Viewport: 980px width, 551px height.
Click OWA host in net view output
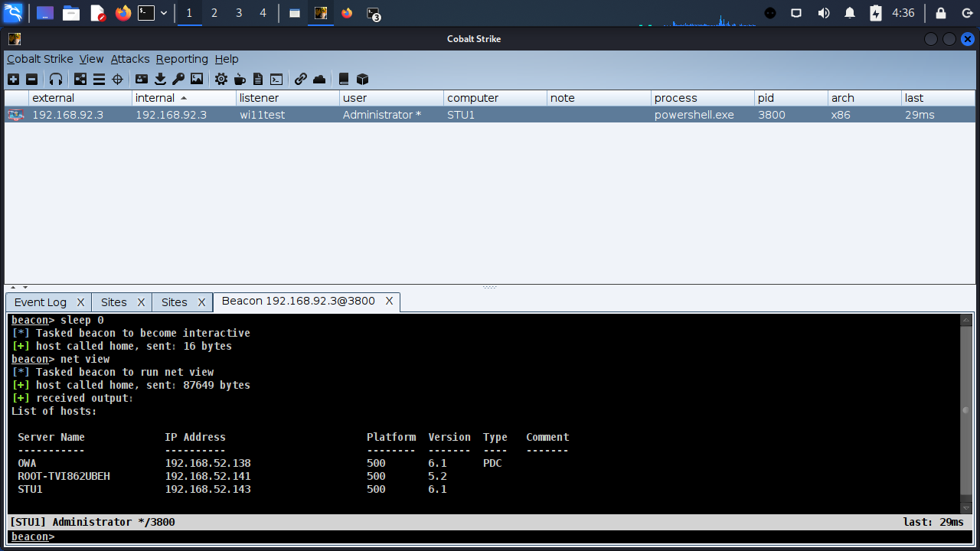[x=27, y=463]
